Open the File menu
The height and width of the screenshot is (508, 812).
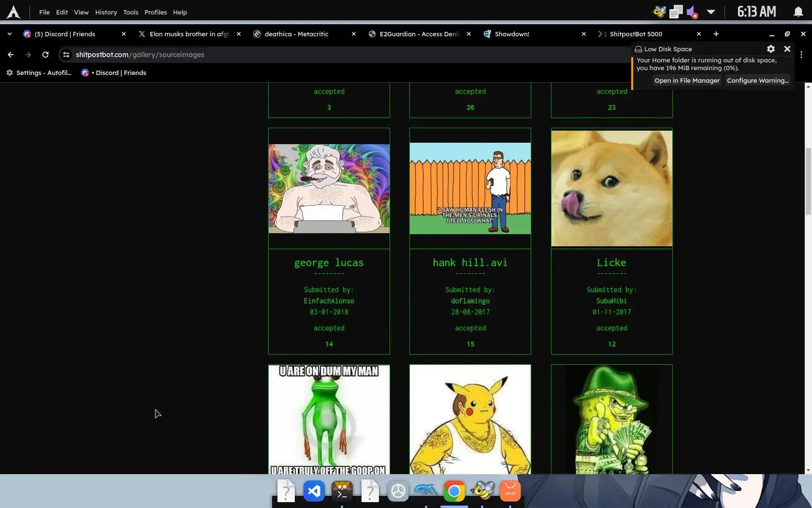pyautogui.click(x=44, y=12)
